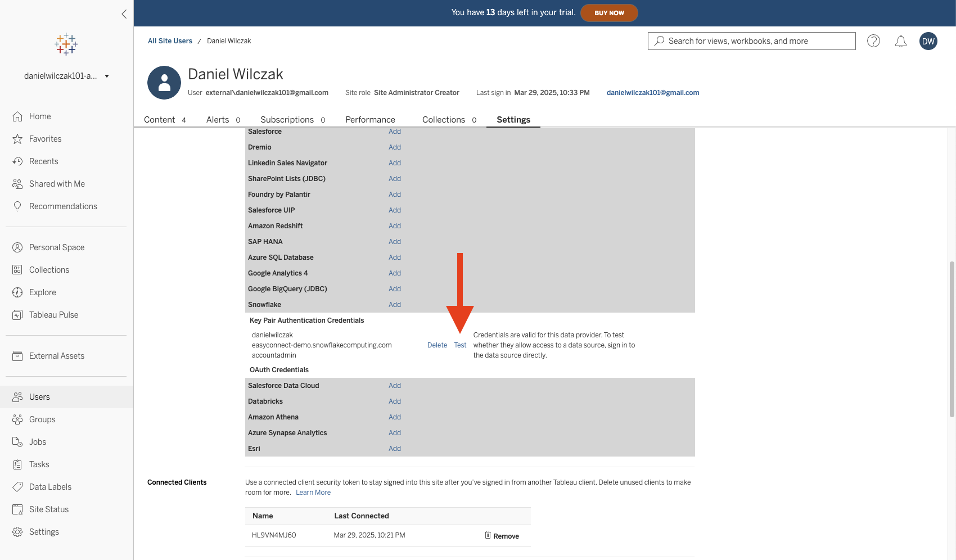Image resolution: width=956 pixels, height=560 pixels.
Task: Click the page vertical scrollbar
Action: coord(952,339)
